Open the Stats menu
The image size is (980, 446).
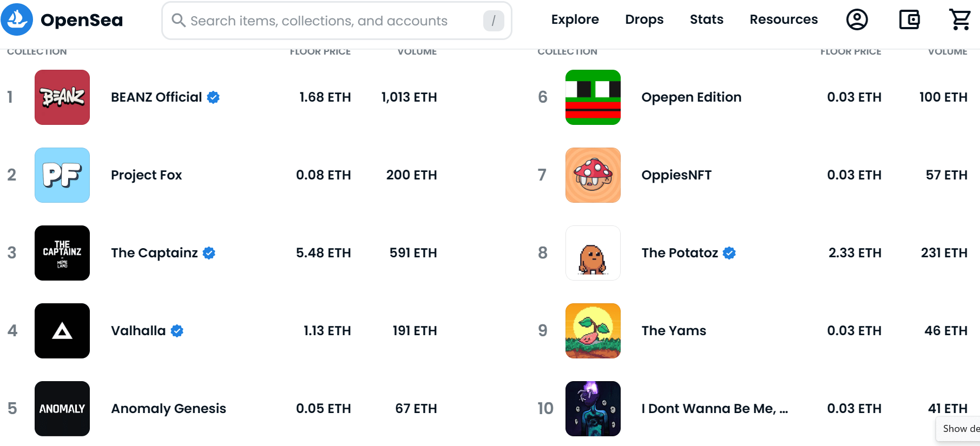click(706, 19)
